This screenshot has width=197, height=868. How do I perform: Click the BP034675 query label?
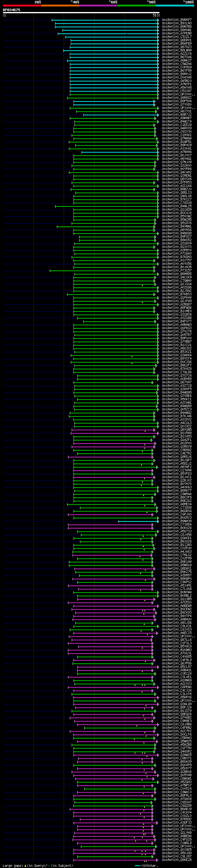(11, 10)
